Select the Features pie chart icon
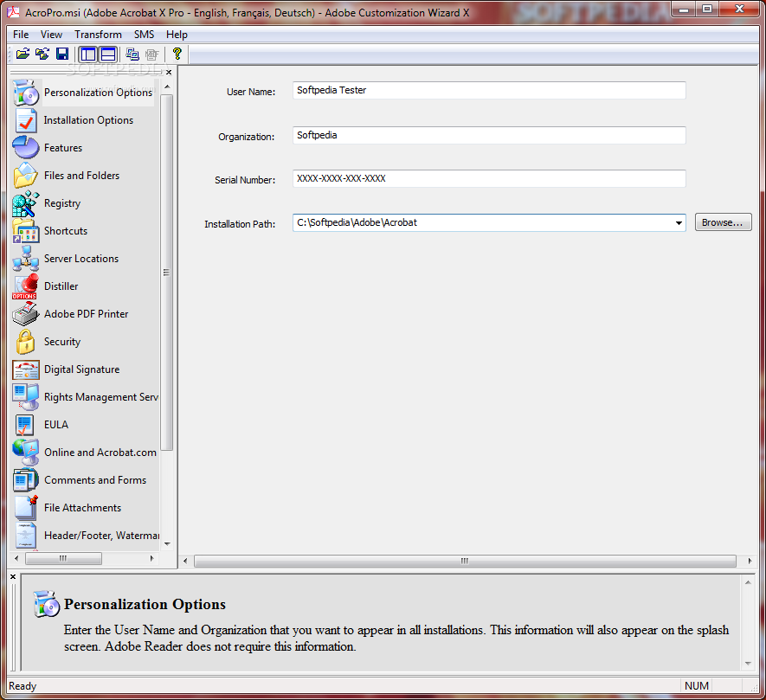Image resolution: width=766 pixels, height=700 pixels. pyautogui.click(x=26, y=147)
